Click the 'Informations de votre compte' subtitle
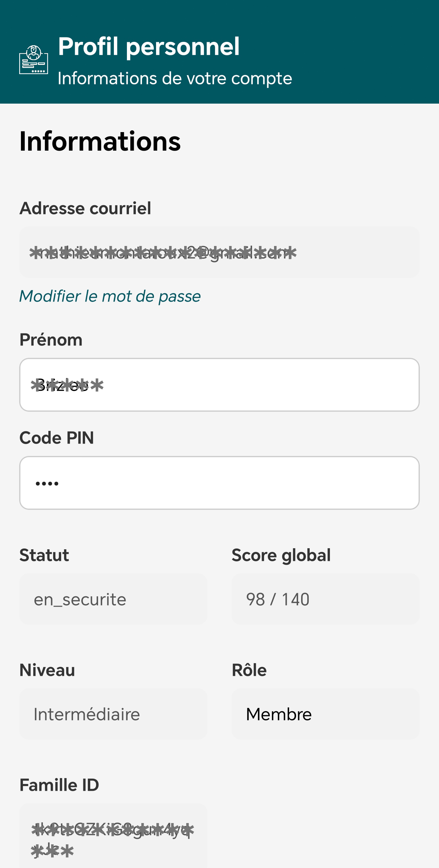Viewport: 439px width, 868px height. coord(175,79)
